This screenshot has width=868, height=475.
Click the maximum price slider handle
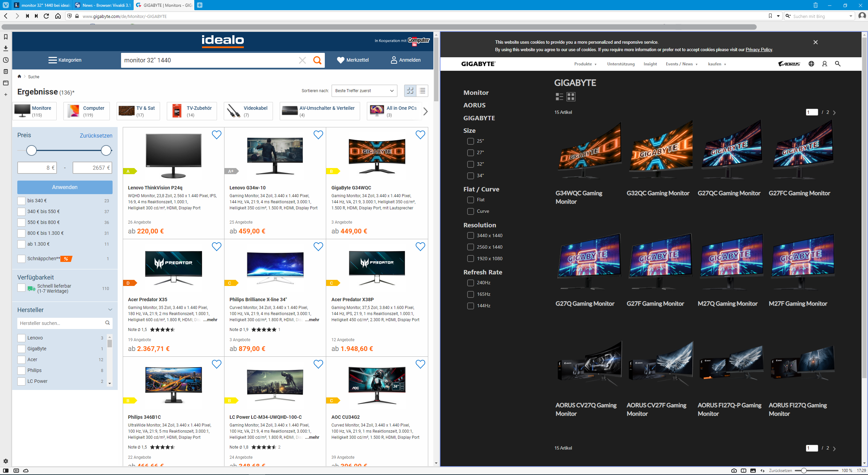click(106, 150)
